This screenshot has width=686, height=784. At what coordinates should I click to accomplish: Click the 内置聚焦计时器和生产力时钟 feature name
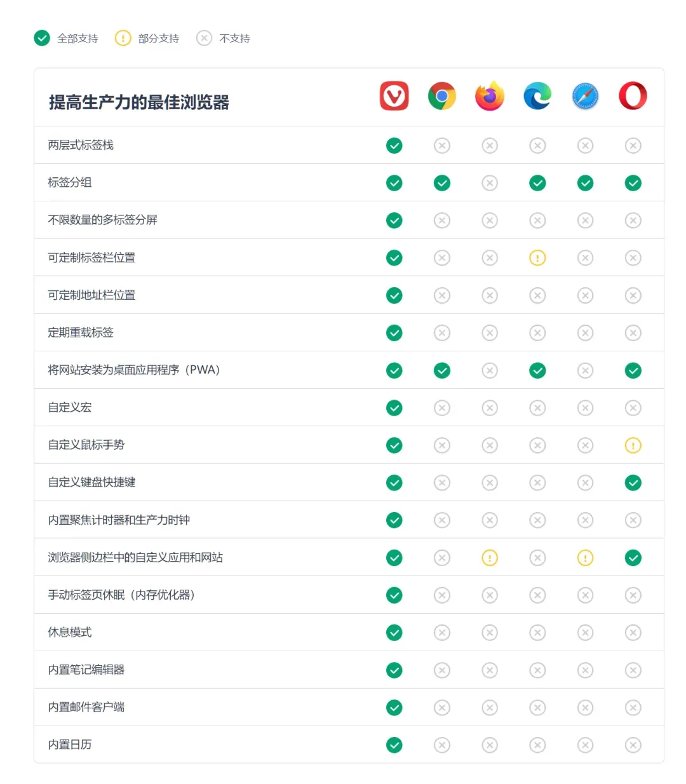click(119, 520)
